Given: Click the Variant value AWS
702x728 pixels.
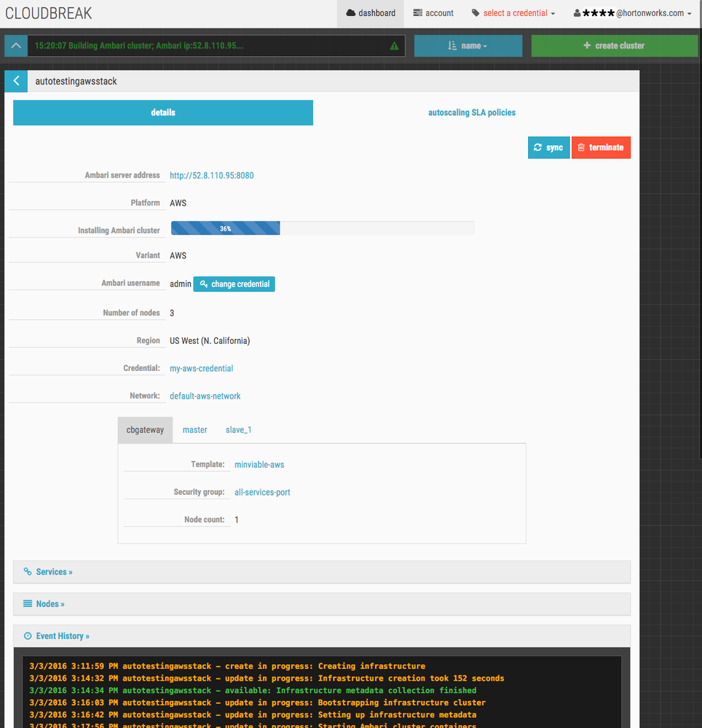Looking at the screenshot, I should point(178,255).
